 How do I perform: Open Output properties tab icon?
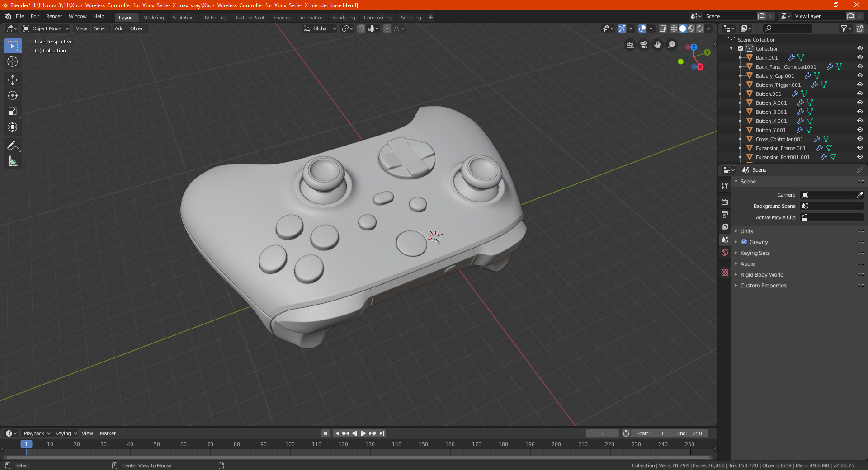pyautogui.click(x=725, y=214)
